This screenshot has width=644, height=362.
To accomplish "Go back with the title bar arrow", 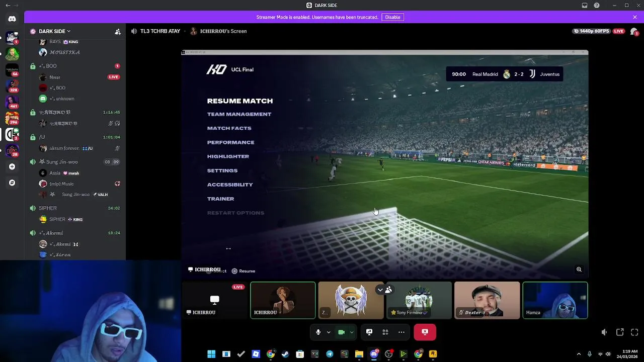I will (8, 5).
